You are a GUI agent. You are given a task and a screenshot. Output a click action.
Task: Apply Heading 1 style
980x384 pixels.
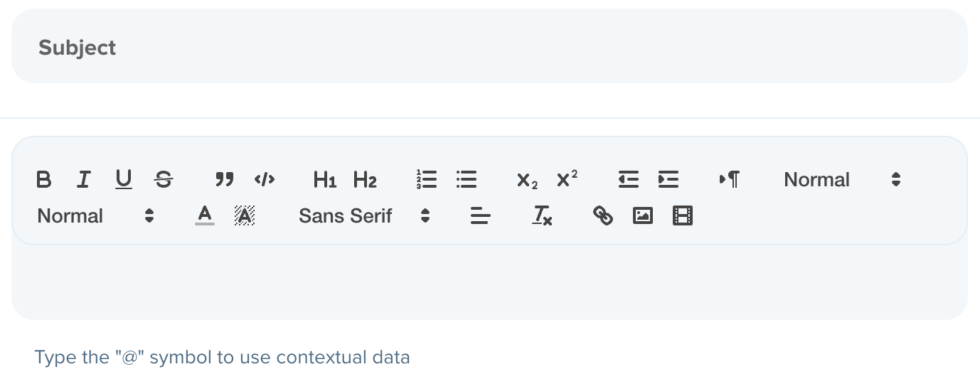[x=324, y=180]
